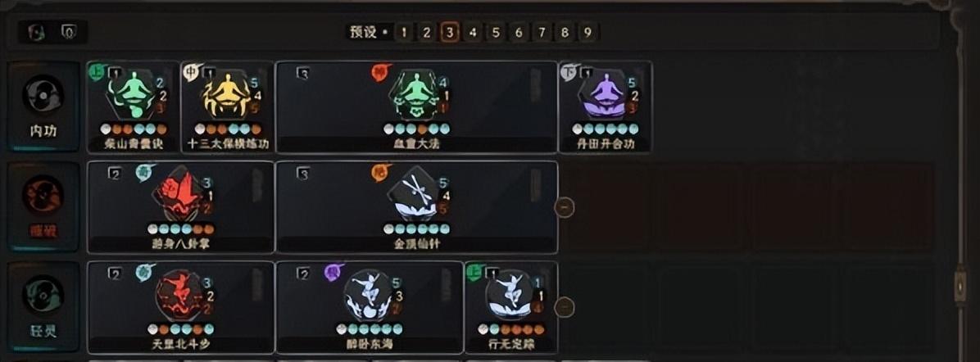This screenshot has width=980, height=362.
Task: Open the 轻灵 category
Action: [x=43, y=306]
